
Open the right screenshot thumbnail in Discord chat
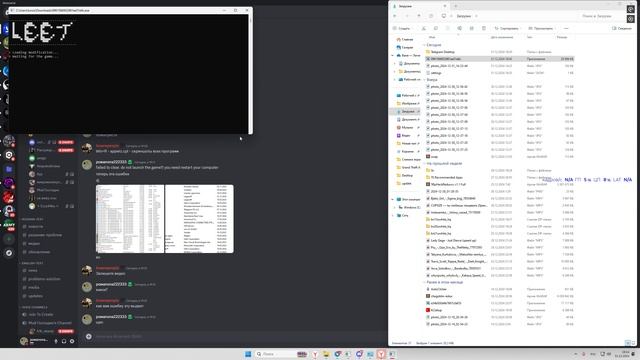pyautogui.click(x=199, y=219)
